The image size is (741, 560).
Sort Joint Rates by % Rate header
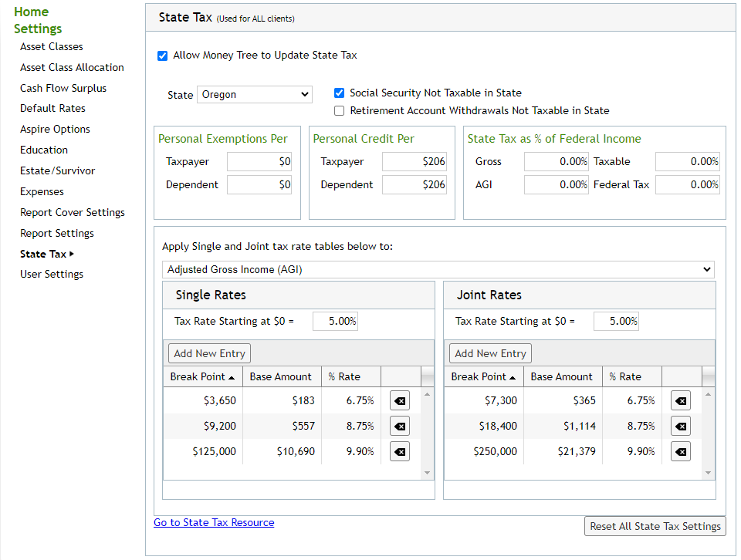click(632, 376)
